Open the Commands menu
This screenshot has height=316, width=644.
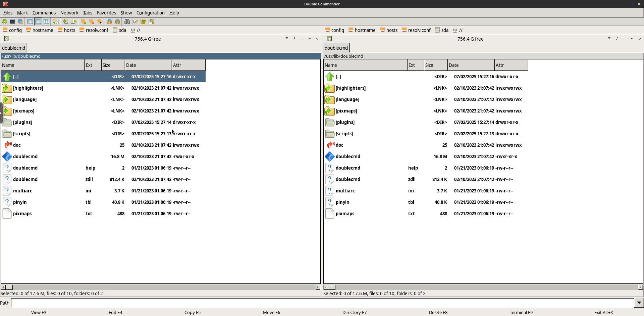point(44,13)
